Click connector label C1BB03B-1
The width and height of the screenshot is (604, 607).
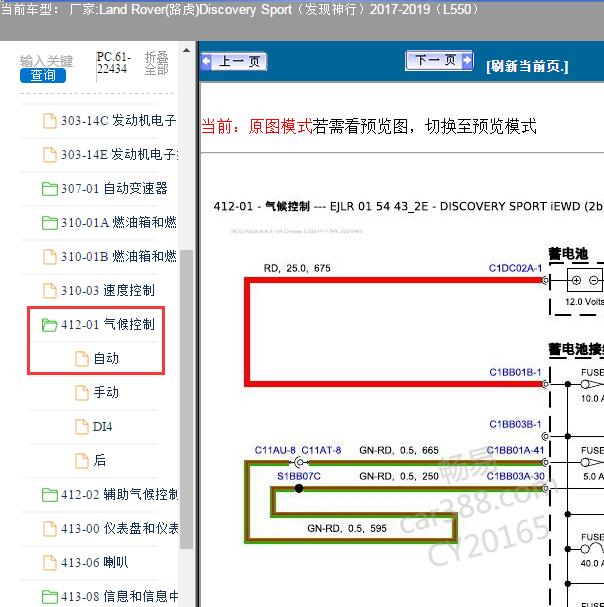(515, 424)
